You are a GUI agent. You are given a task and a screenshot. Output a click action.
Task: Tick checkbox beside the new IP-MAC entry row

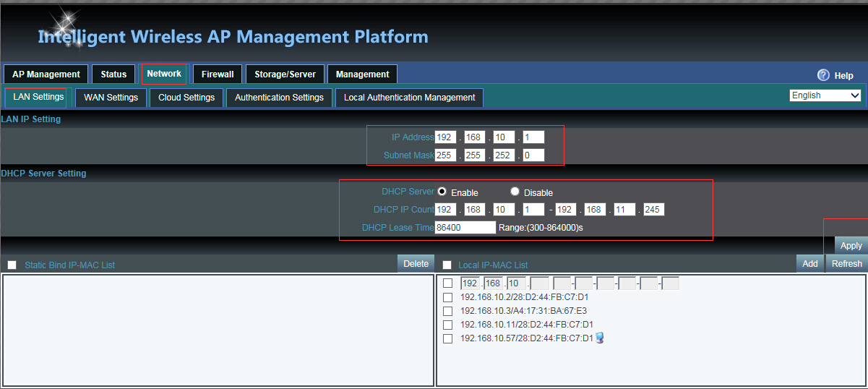(x=448, y=283)
